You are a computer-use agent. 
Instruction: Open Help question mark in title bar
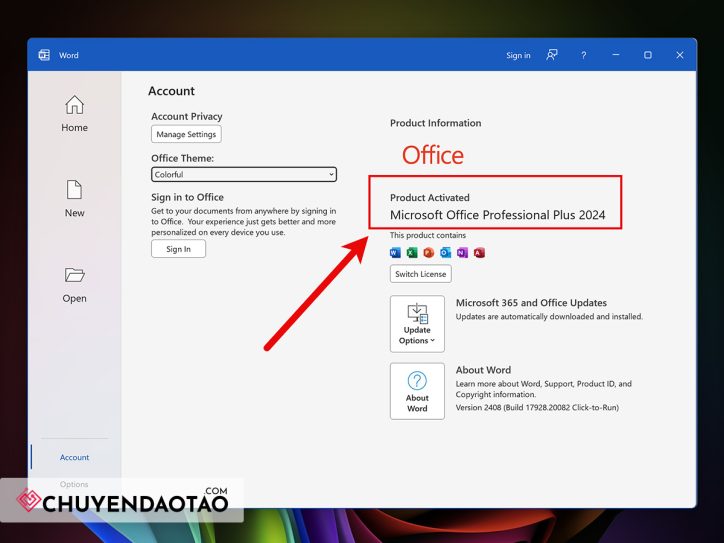(x=584, y=55)
